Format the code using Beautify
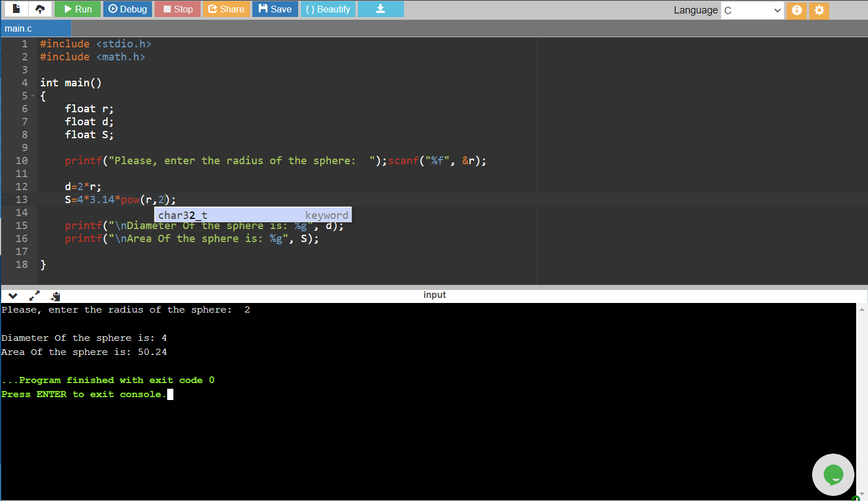 point(328,9)
